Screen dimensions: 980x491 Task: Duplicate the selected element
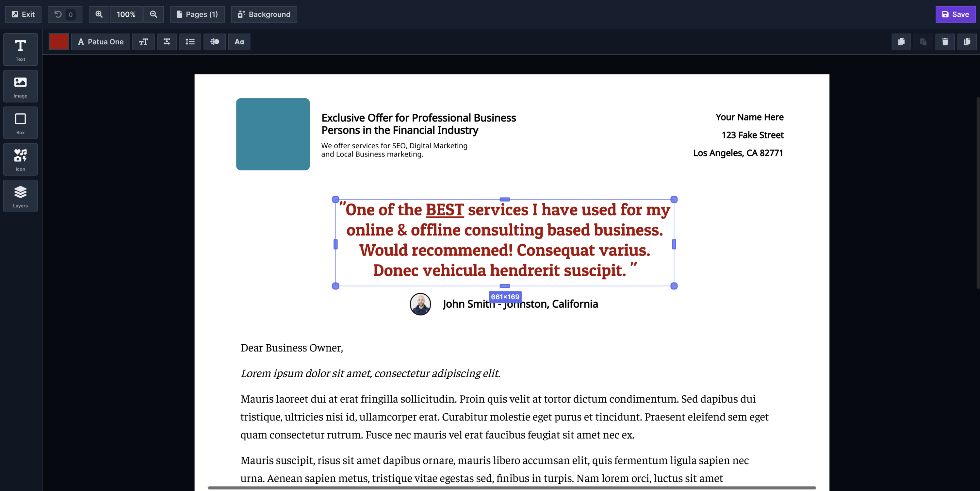point(967,42)
